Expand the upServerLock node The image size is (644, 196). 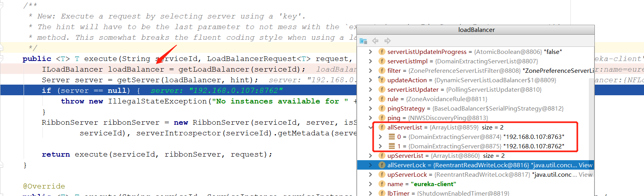[x=370, y=174]
